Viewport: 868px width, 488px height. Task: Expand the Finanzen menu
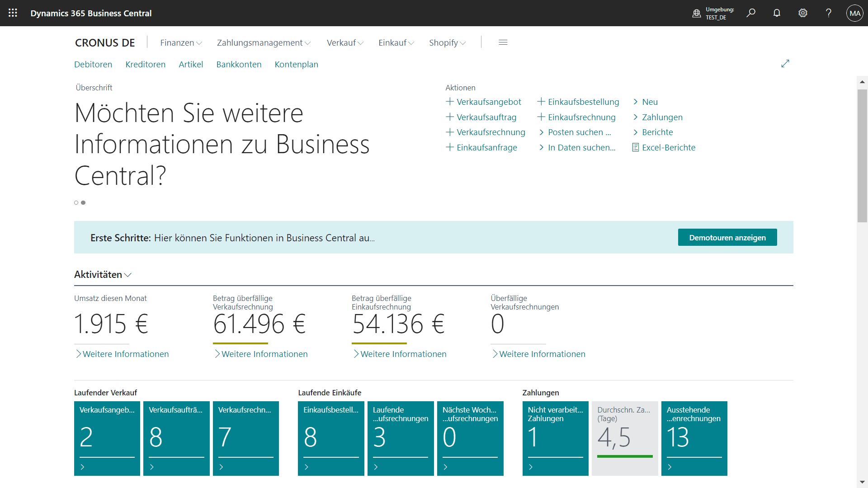[x=181, y=42]
